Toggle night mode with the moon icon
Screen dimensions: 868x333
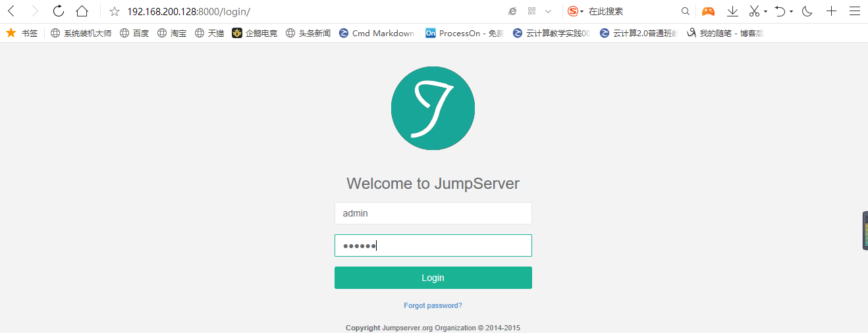[x=807, y=11]
